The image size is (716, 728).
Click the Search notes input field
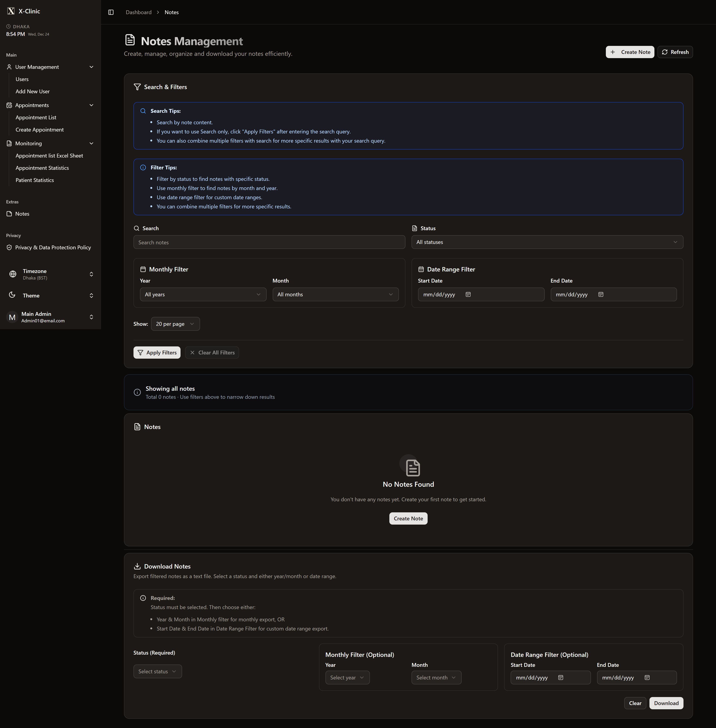269,242
